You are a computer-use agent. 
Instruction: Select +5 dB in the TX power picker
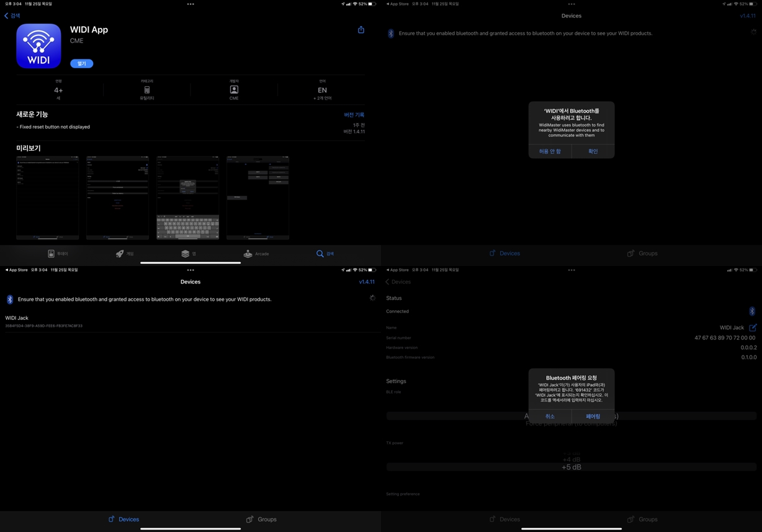571,467
